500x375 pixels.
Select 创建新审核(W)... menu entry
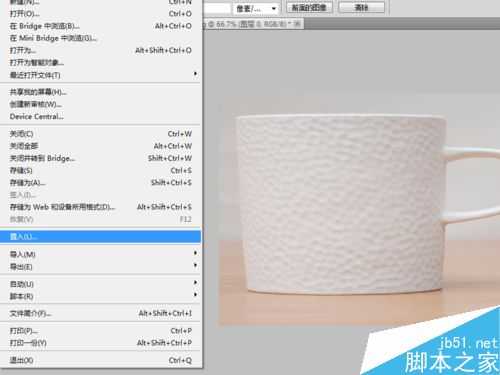(x=100, y=104)
